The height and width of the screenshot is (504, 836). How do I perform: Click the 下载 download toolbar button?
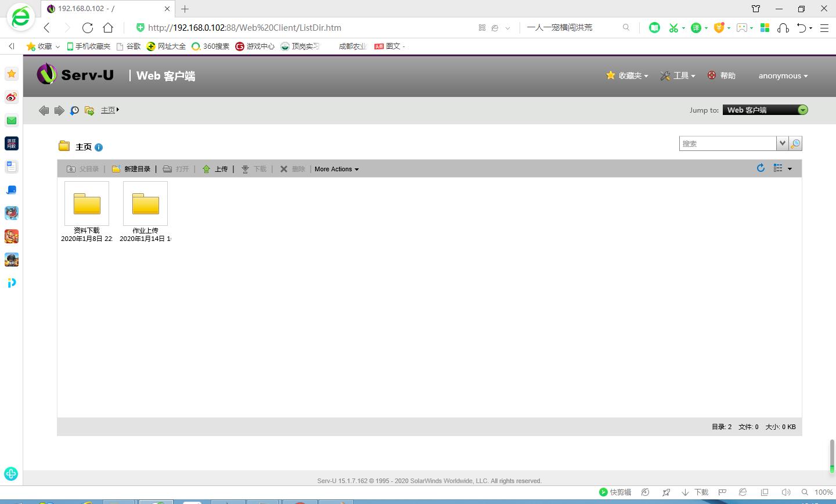point(254,169)
